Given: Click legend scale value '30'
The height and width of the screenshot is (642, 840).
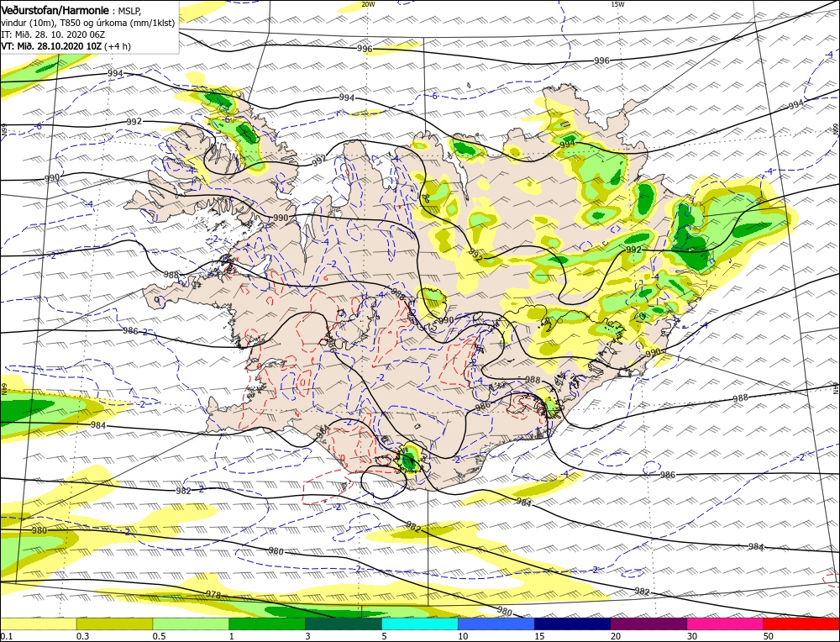Looking at the screenshot, I should [692, 636].
